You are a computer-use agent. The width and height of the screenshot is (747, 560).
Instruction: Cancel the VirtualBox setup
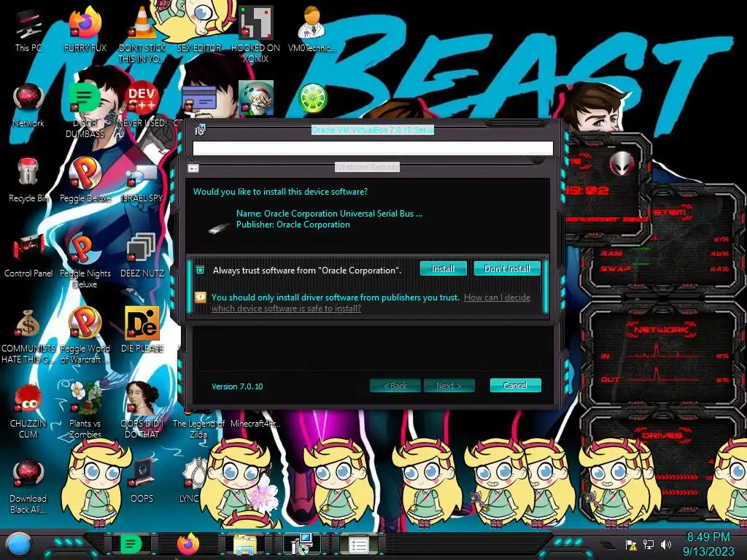point(515,385)
